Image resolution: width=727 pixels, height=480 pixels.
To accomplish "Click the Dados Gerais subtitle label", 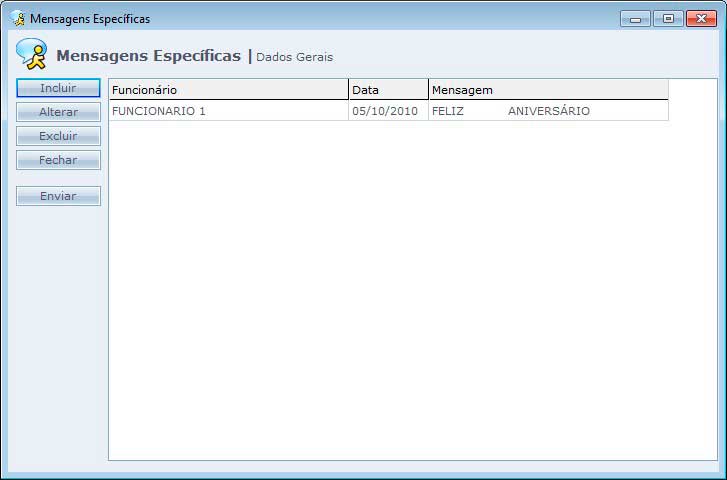I will [x=294, y=57].
